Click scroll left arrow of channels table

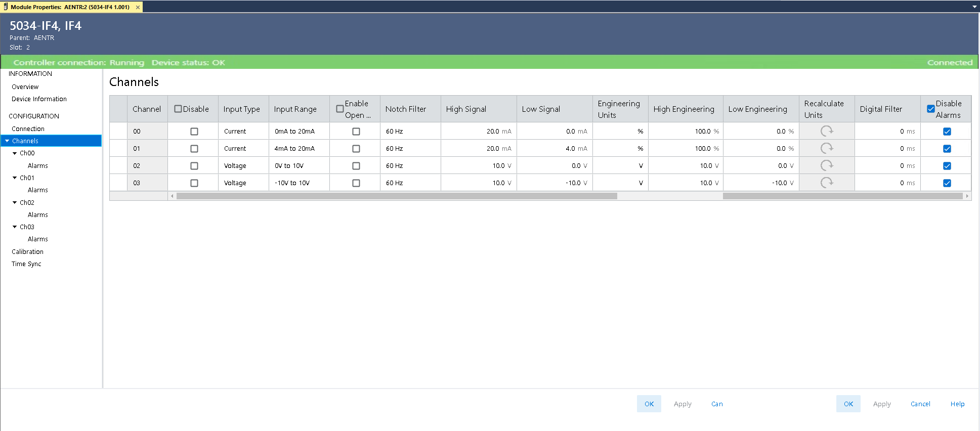click(172, 196)
